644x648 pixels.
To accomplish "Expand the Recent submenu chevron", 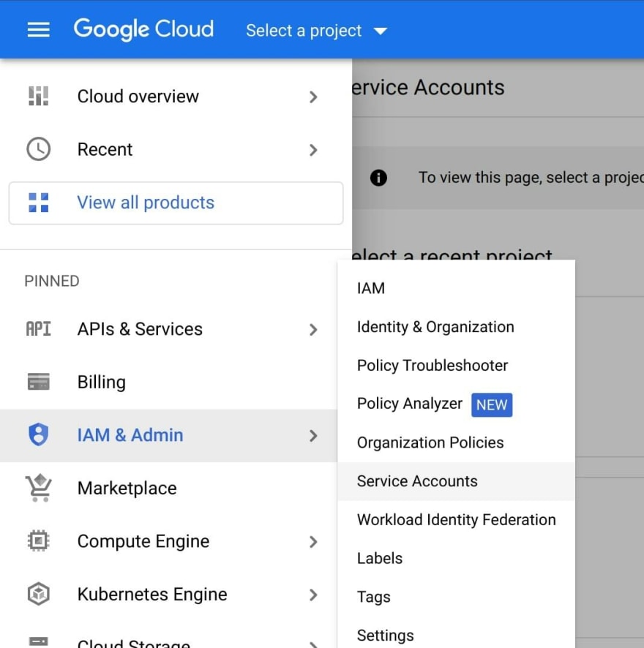I will pos(313,150).
